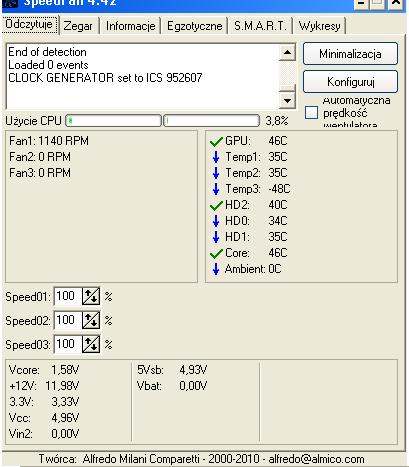Open the S.M.A.R.T. tab
409x467 pixels.
coord(260,26)
